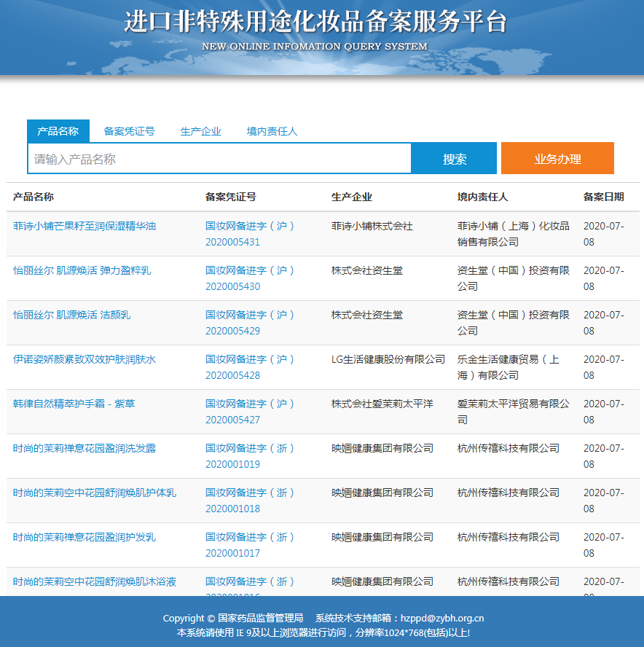
Task: Click the subtitle NEW ONLINE INFOMATION QUERY SYSTEM
Action: click(x=315, y=46)
